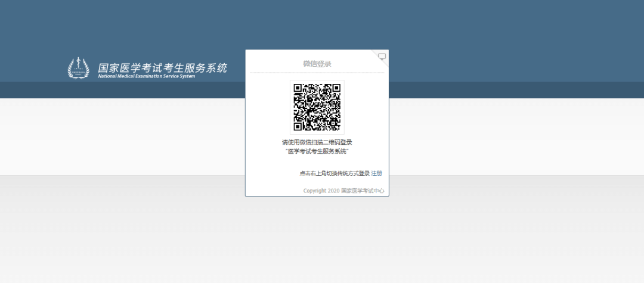Click the "医学考试考生服务系统" quoted text
The height and width of the screenshot is (283, 644).
click(317, 152)
